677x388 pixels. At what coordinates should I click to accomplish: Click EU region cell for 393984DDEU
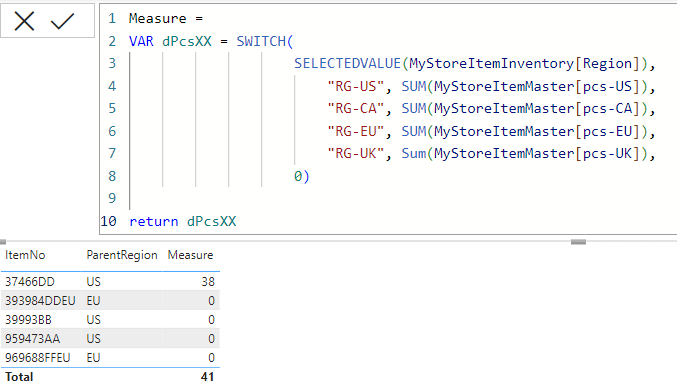coord(93,301)
